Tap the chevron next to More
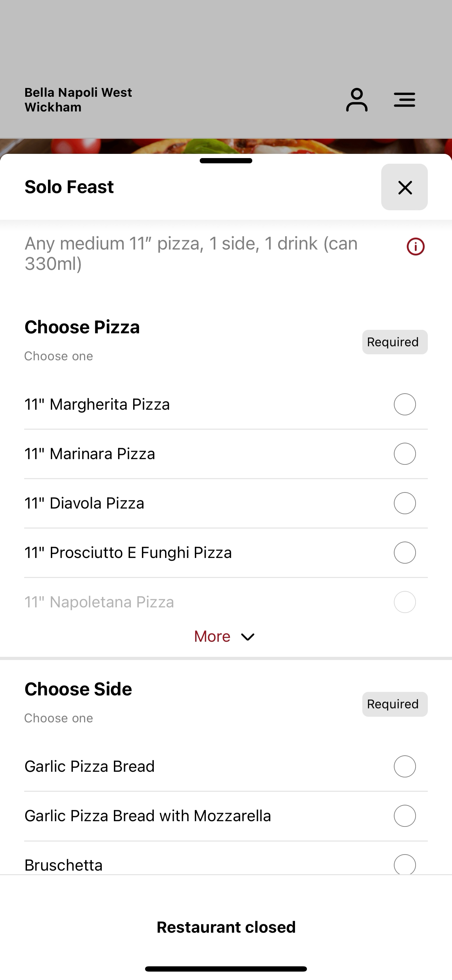452x980 pixels. point(248,637)
